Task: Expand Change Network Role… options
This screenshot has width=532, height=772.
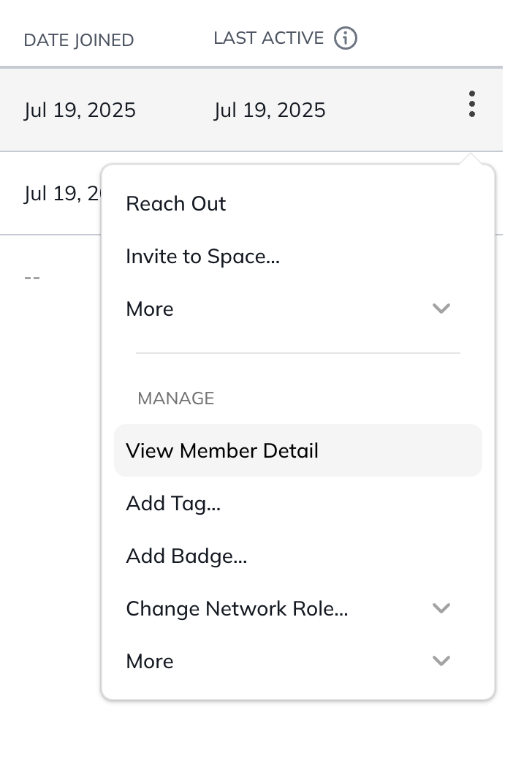Action: click(x=297, y=608)
